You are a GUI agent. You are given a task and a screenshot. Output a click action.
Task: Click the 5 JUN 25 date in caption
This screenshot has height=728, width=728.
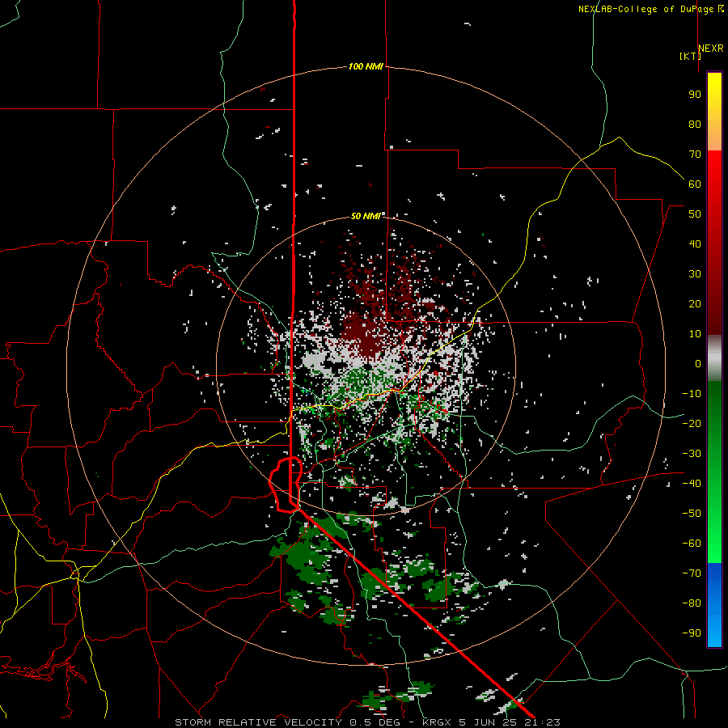(x=489, y=722)
